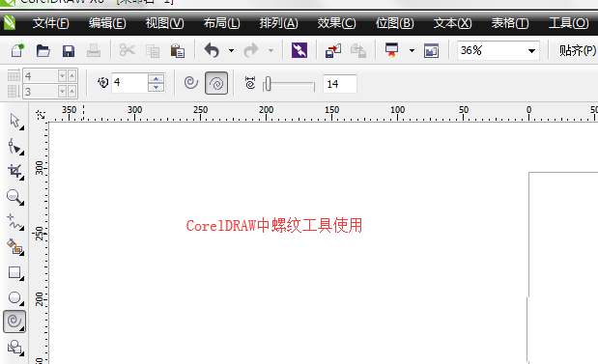598x364 pixels.
Task: Open the 36% zoom level dropdown
Action: point(531,51)
